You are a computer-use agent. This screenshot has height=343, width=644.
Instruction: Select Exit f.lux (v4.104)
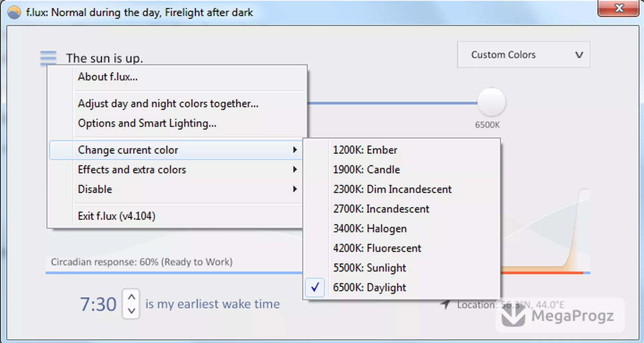176,216
